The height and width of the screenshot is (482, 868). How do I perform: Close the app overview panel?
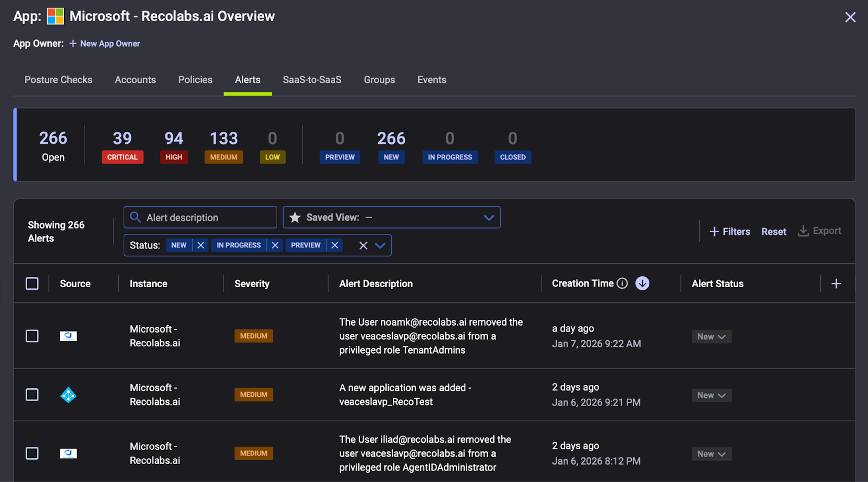click(850, 17)
